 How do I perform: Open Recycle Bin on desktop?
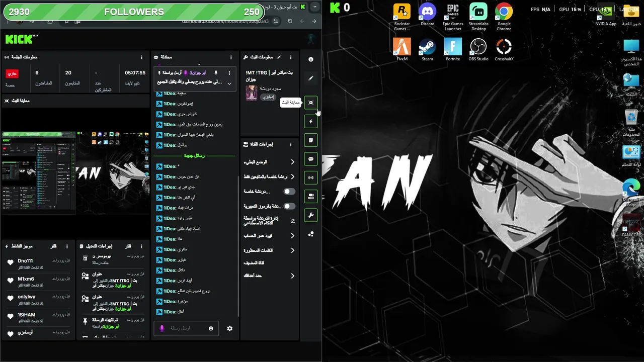[631, 122]
